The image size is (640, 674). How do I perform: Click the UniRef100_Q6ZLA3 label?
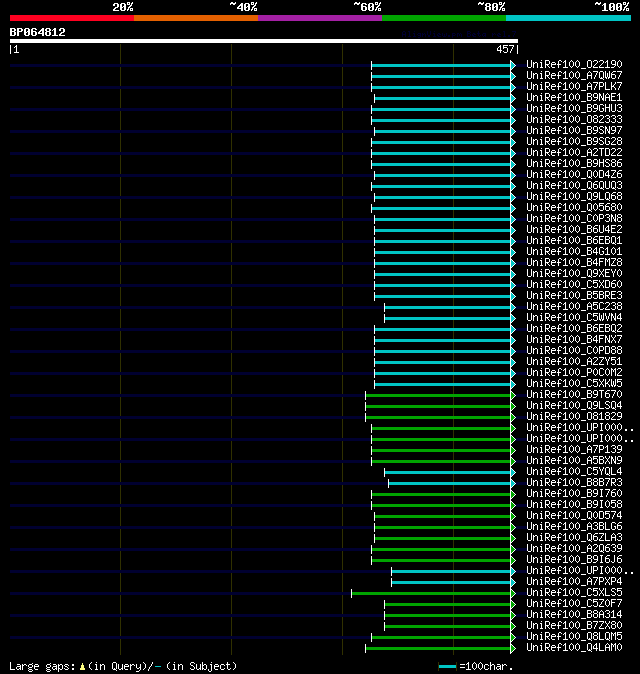coord(574,538)
